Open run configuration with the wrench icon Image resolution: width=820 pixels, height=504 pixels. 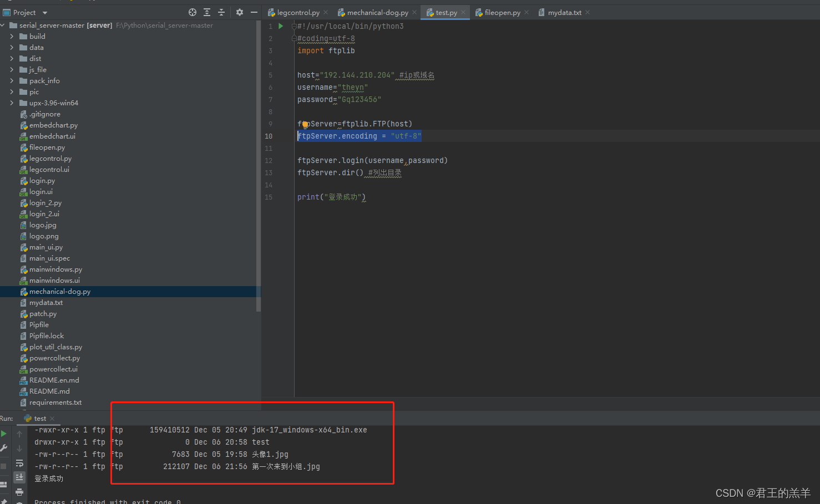[4, 447]
